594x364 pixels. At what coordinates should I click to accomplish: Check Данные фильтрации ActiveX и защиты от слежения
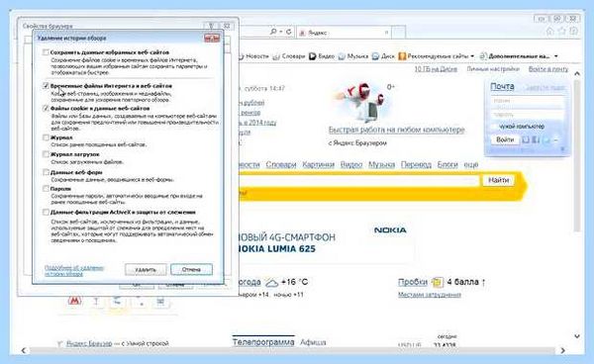(x=46, y=213)
